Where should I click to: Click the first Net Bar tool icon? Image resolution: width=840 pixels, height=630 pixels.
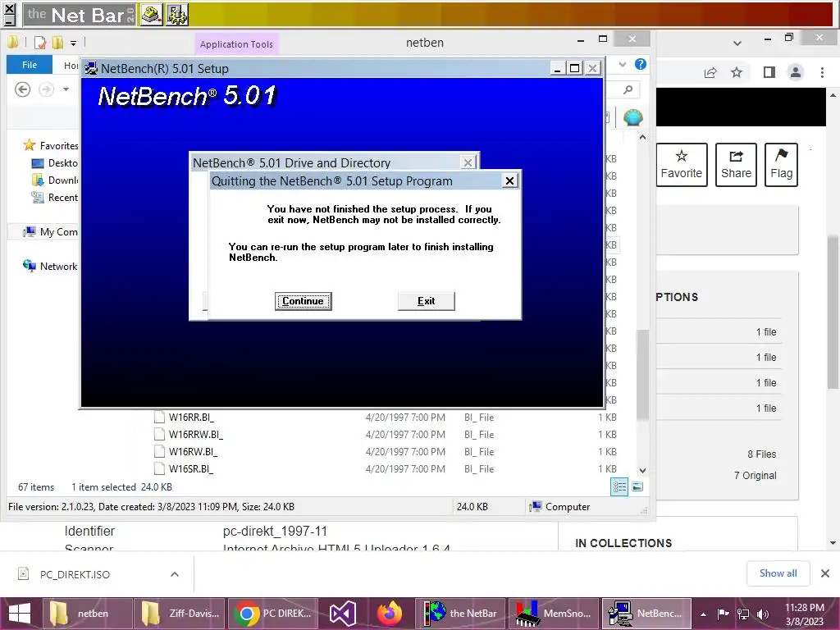152,15
